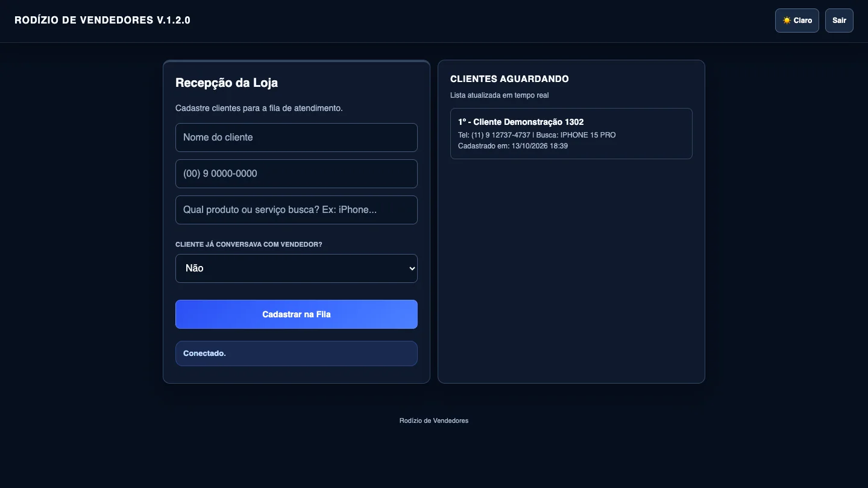Switch to the Claro light theme

[797, 21]
